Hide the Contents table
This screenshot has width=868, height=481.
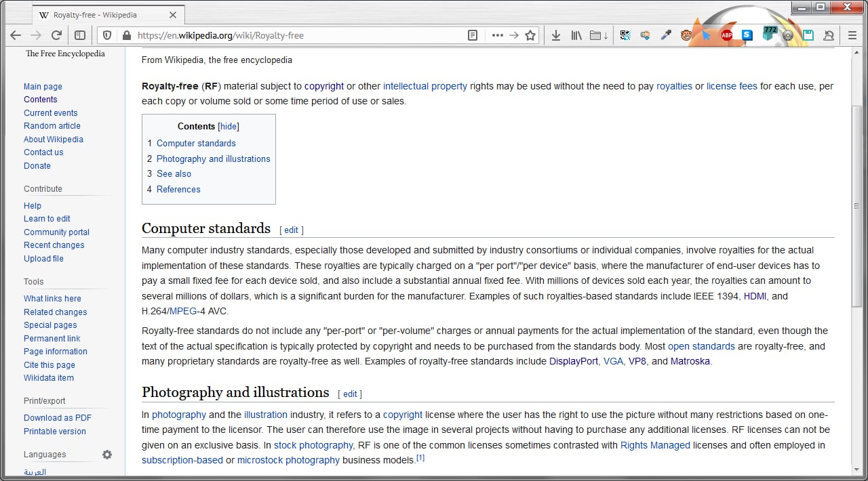229,126
